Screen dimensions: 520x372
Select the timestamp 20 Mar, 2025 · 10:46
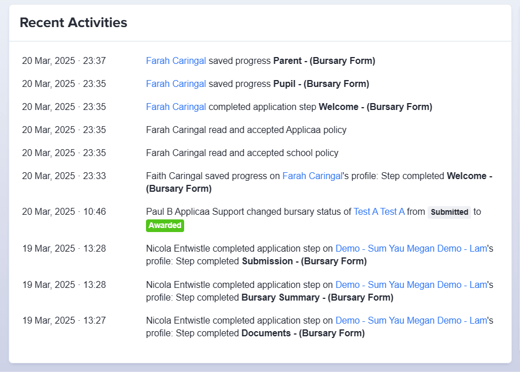coord(64,212)
